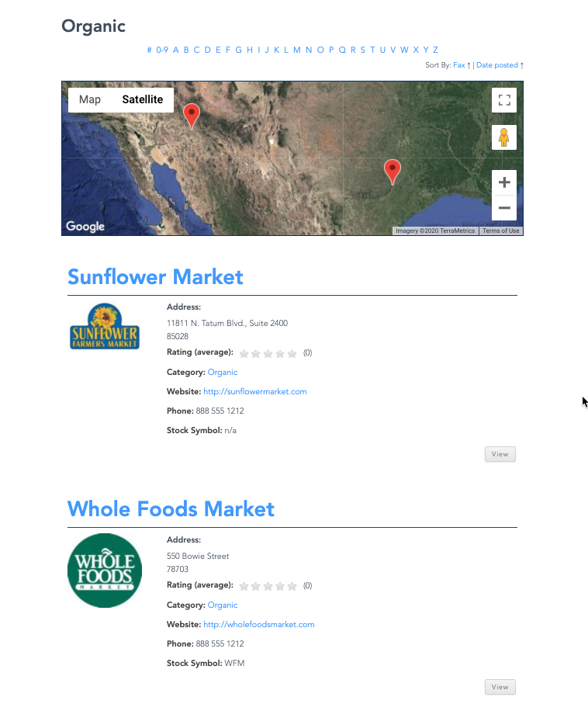Select Sunflower address '11811 N. Tatum Blvd., Suite 2400'

tap(227, 323)
